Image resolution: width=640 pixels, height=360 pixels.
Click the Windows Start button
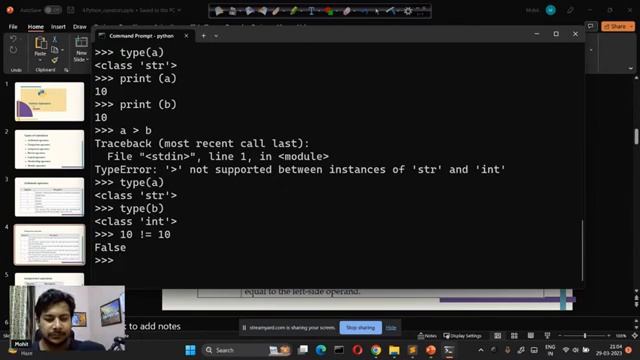(190, 350)
